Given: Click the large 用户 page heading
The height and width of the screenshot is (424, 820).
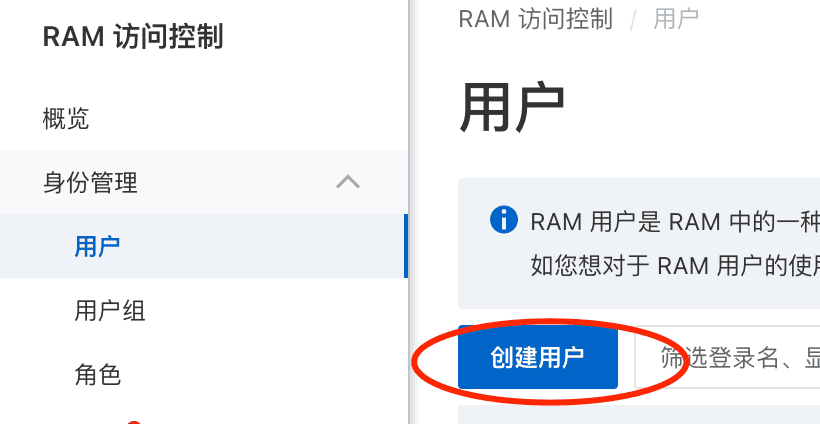Looking at the screenshot, I should pos(512,109).
